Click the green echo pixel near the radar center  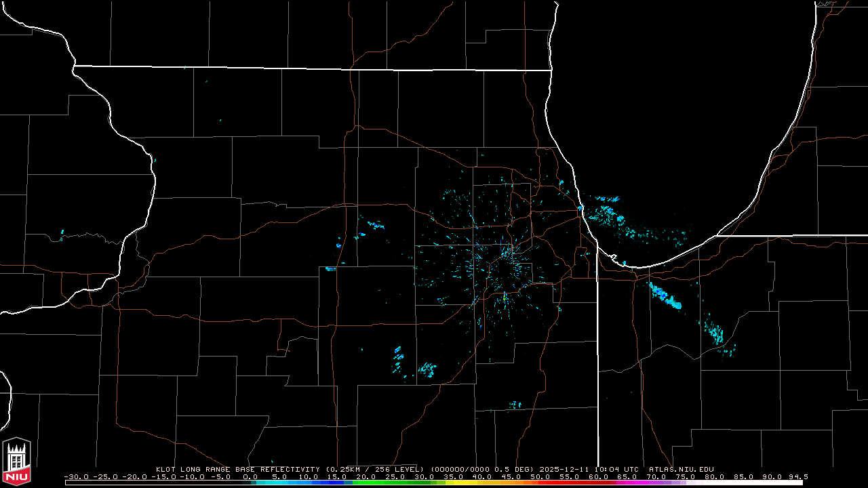[505, 296]
